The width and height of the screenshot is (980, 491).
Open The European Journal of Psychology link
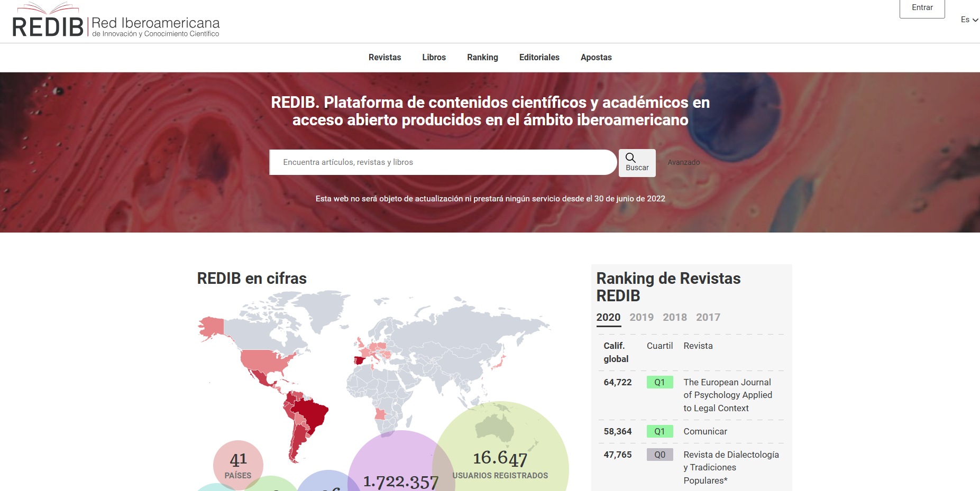click(728, 395)
